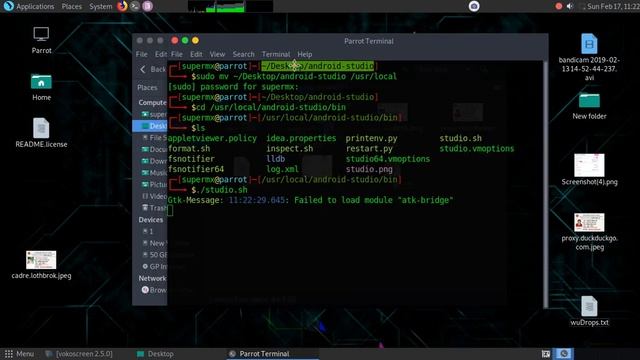Switch to Desktop taskbar entry
The image size is (640, 360).
pyautogui.click(x=155, y=354)
